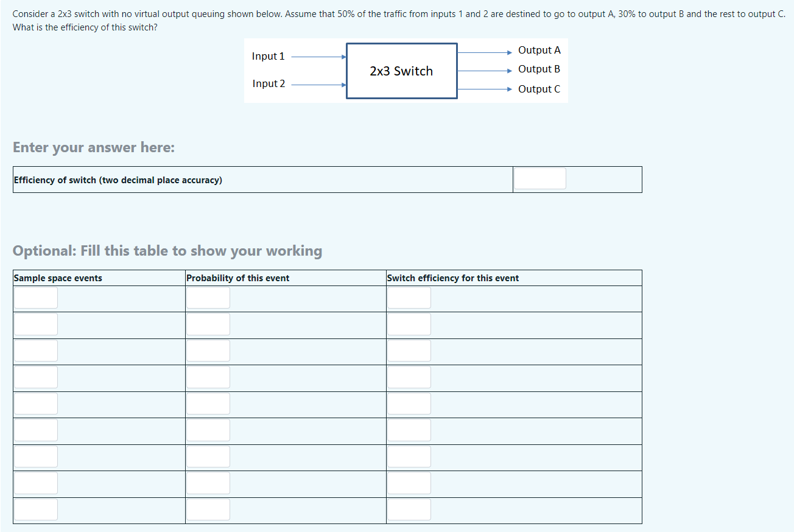
Task: Select the third row's sample space event field
Action: click(x=35, y=351)
